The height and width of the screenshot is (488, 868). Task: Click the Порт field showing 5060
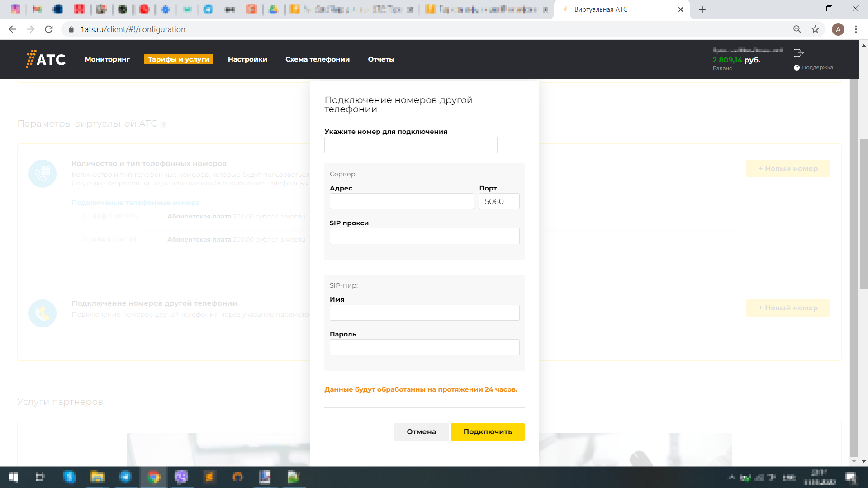[499, 201]
